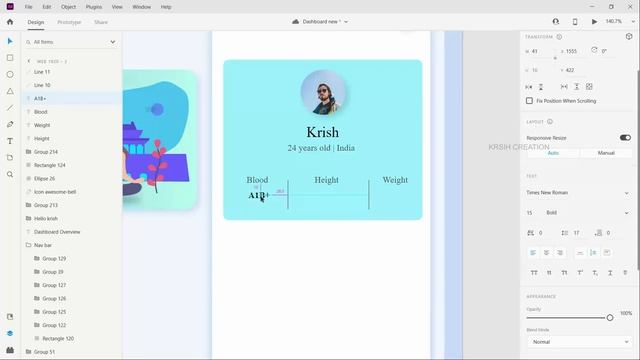Click the invite to document icon
The image size is (640, 360).
pyautogui.click(x=556, y=22)
